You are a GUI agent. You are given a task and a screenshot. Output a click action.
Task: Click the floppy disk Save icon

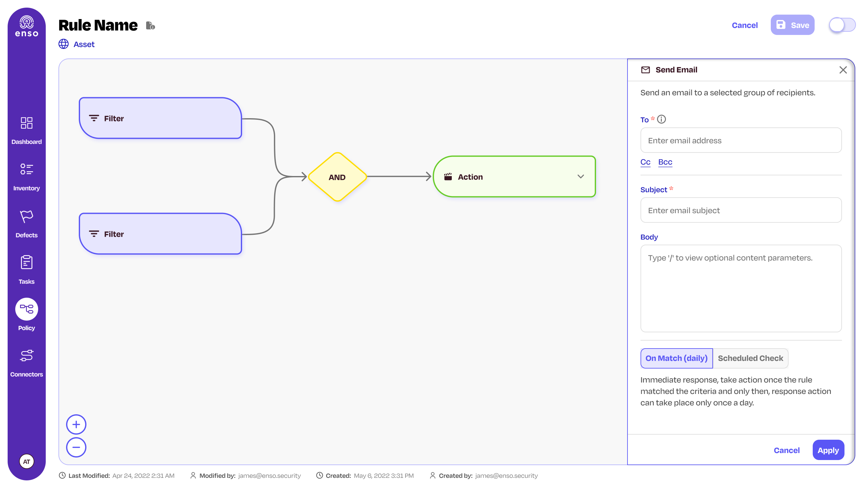pos(781,25)
